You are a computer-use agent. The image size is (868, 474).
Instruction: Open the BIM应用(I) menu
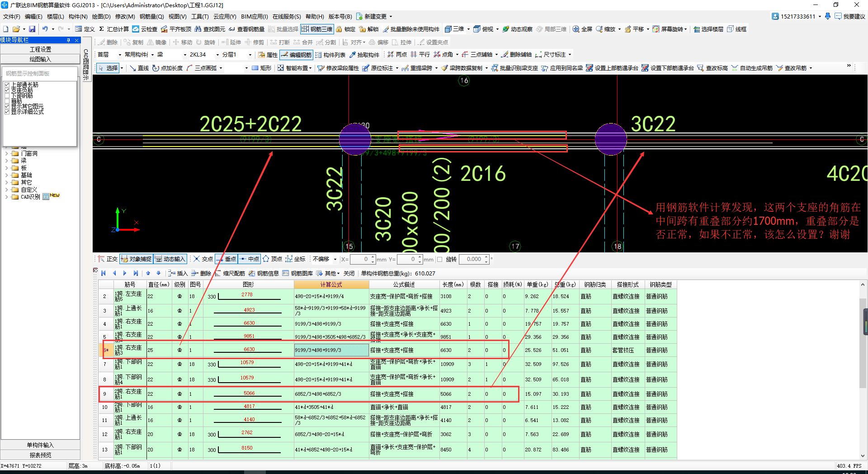click(x=254, y=16)
